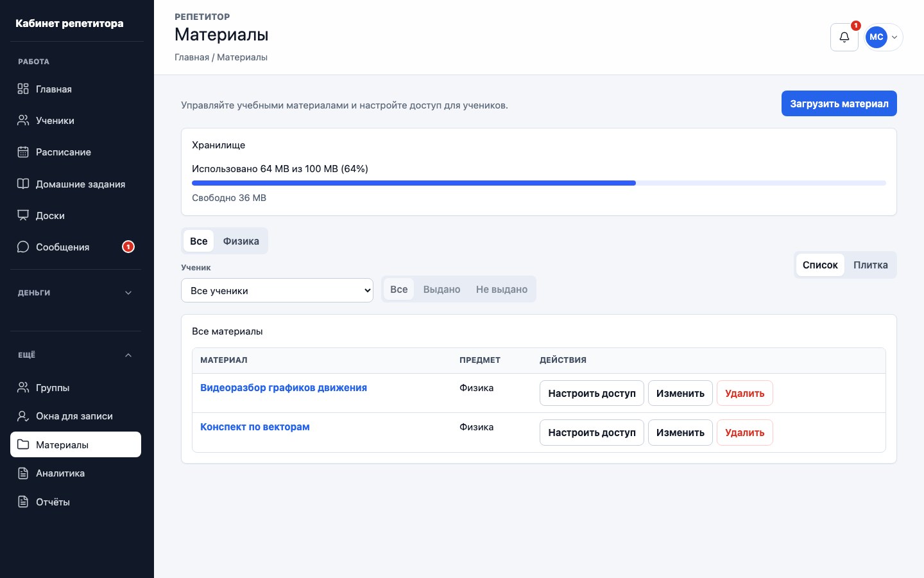924x578 pixels.
Task: Click Удалить for Конспект по векторам
Action: pos(745,432)
